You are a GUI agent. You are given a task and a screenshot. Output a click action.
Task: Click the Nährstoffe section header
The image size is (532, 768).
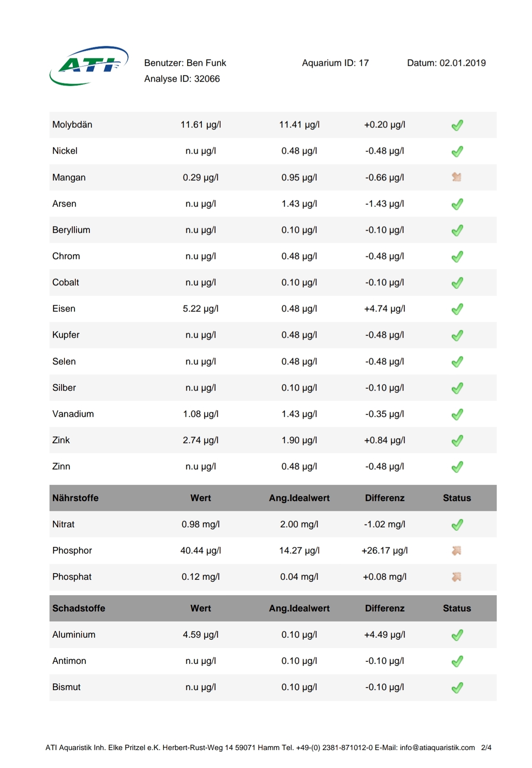[x=75, y=498]
